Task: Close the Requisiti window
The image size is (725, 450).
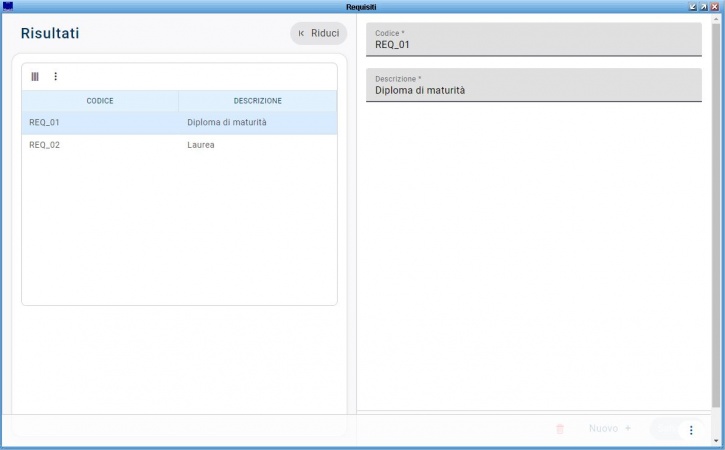Action: [x=714, y=6]
